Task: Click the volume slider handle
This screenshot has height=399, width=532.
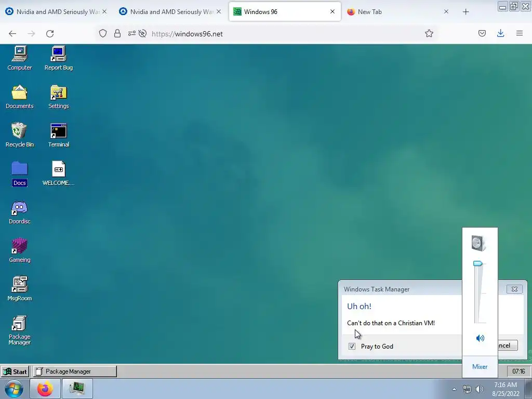Action: tap(478, 263)
